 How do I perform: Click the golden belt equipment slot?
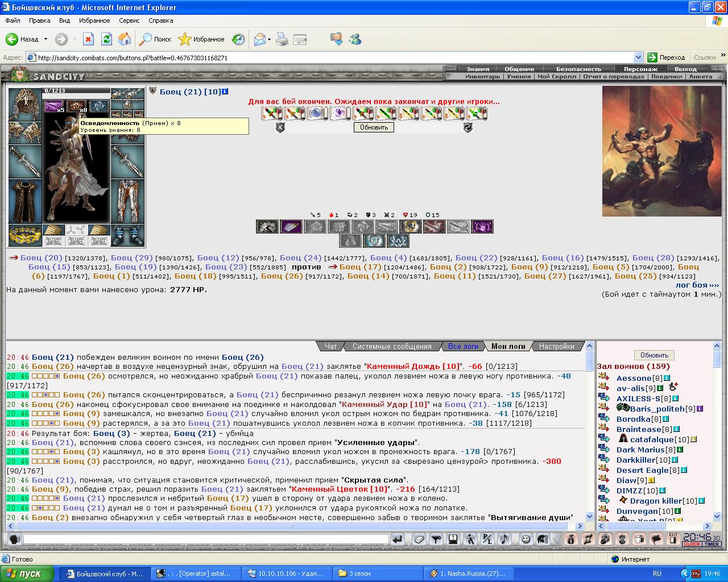pyautogui.click(x=24, y=235)
